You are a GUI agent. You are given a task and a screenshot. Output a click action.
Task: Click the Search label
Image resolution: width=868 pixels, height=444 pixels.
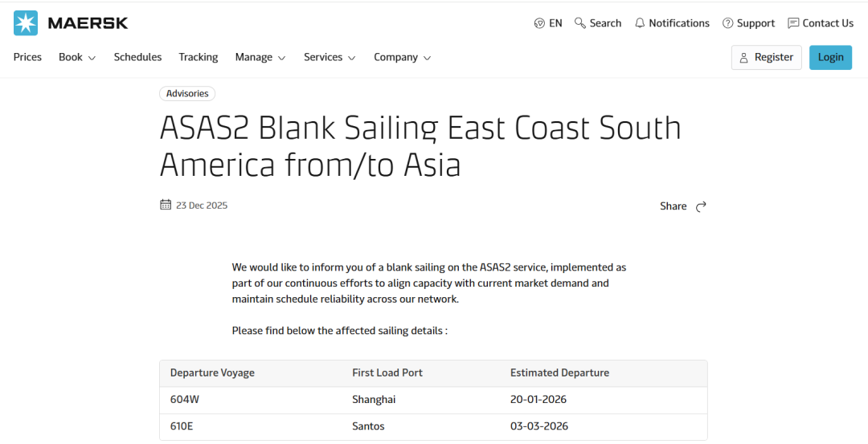(x=606, y=23)
